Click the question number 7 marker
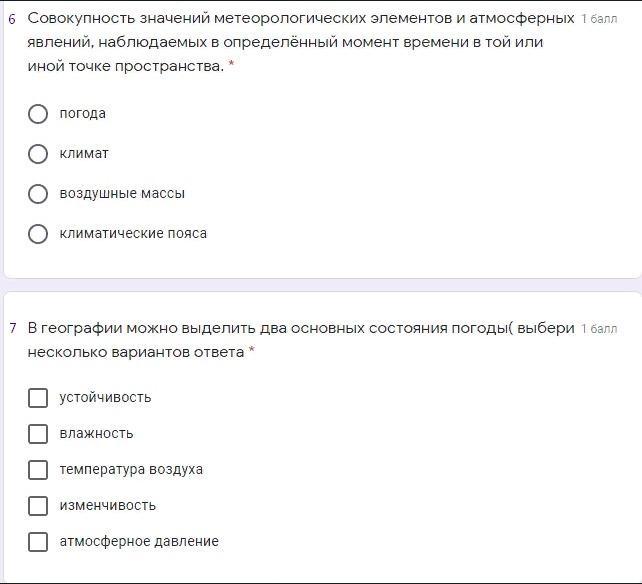This screenshot has width=642, height=584. 12,329
